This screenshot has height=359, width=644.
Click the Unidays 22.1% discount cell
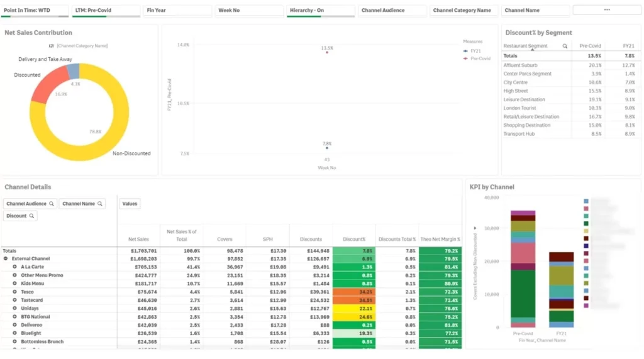[x=354, y=309]
